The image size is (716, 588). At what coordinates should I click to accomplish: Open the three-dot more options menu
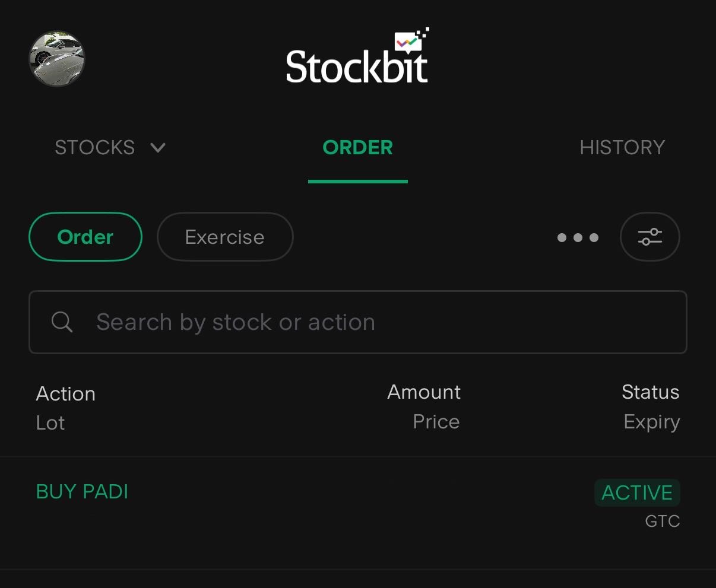coord(578,238)
